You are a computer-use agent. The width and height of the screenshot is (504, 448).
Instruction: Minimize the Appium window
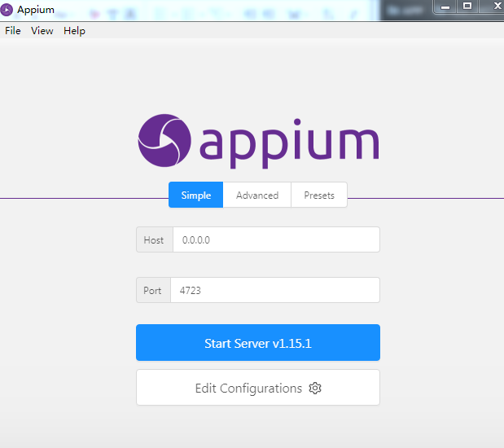(445, 7)
